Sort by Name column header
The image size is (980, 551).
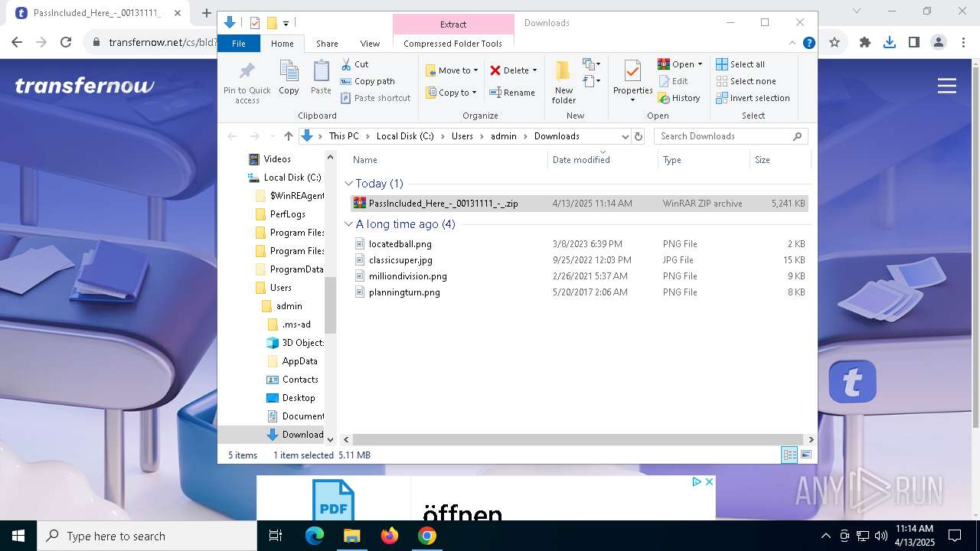pos(448,160)
